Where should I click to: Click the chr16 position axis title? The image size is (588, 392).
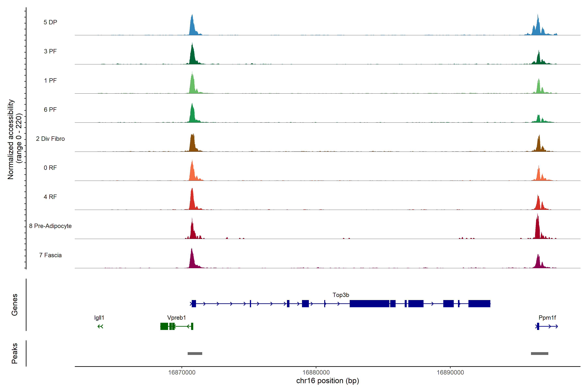coord(327,381)
